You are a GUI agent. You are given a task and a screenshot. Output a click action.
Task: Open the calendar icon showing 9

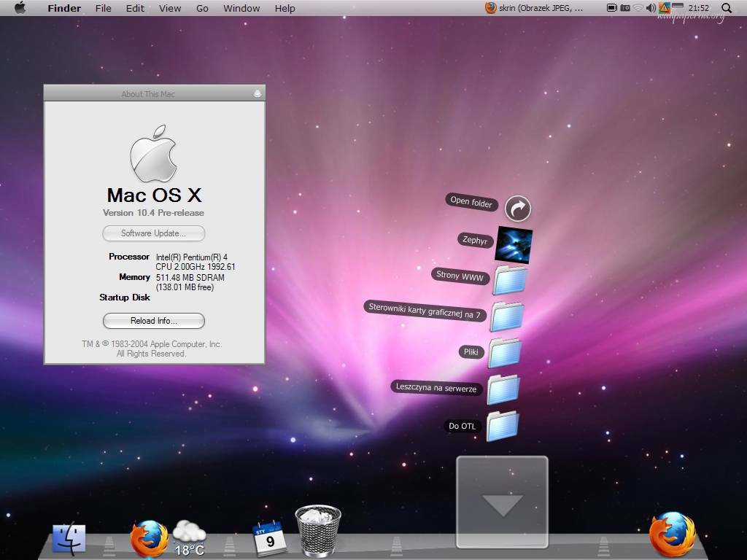[x=269, y=539]
